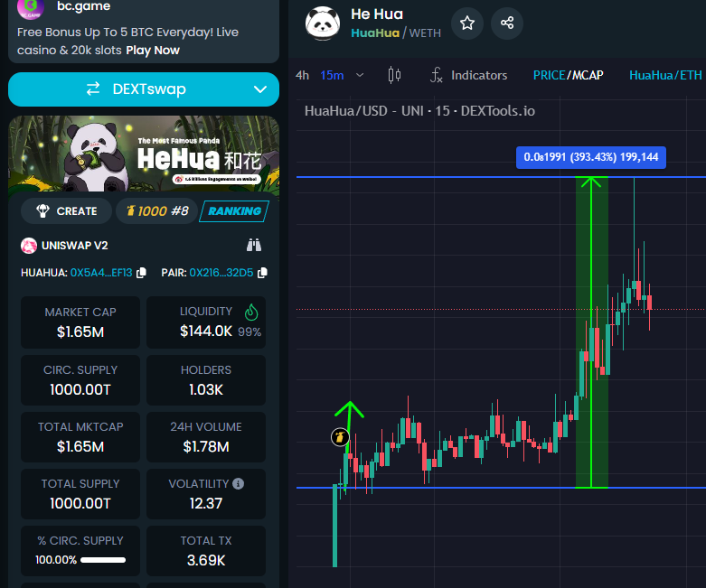Click the 0.0₈1991 (393.43%) measurement label
Viewport: 706px width, 588px height.
point(590,157)
